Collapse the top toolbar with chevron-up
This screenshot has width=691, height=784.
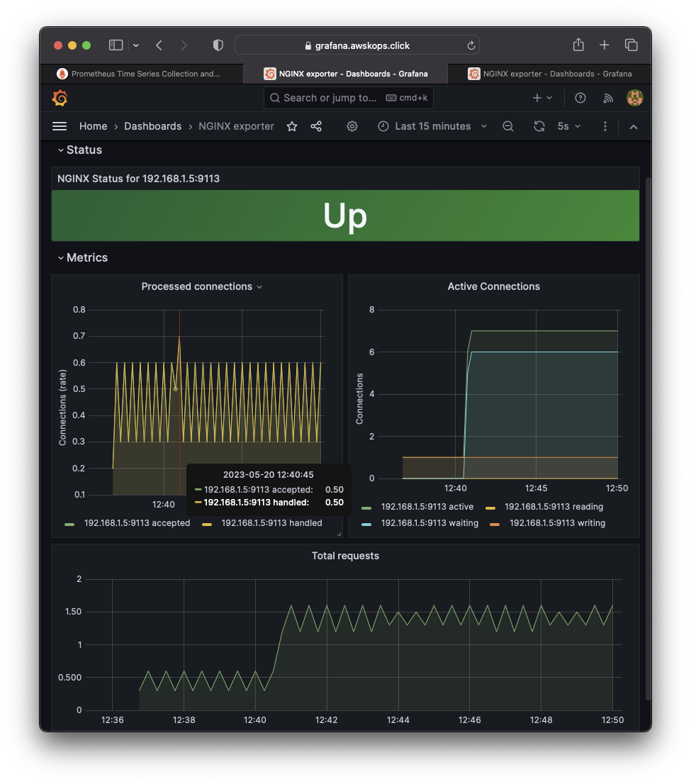coord(634,127)
